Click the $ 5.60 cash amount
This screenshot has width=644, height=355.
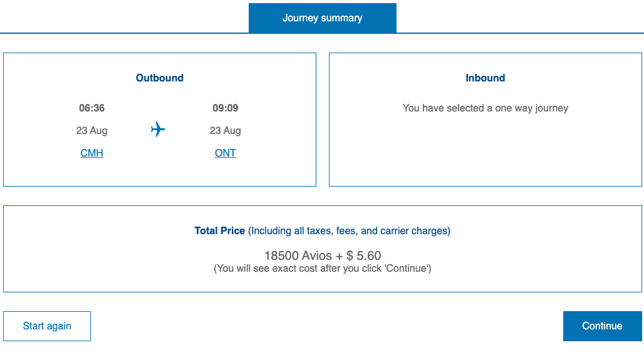[x=363, y=255]
